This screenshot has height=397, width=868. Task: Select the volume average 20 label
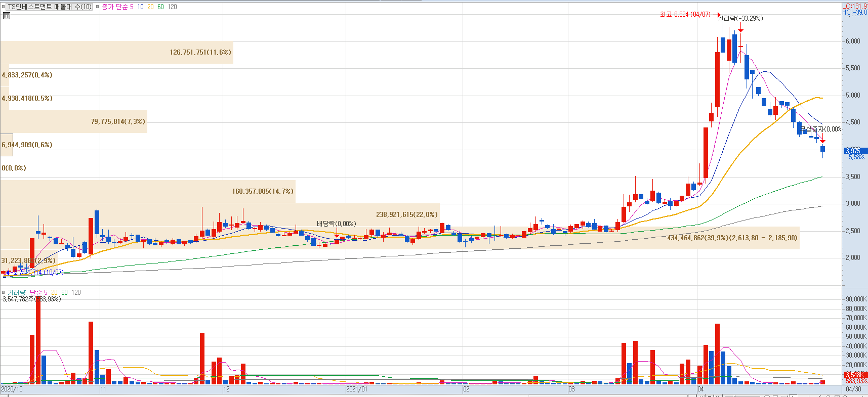pyautogui.click(x=54, y=292)
